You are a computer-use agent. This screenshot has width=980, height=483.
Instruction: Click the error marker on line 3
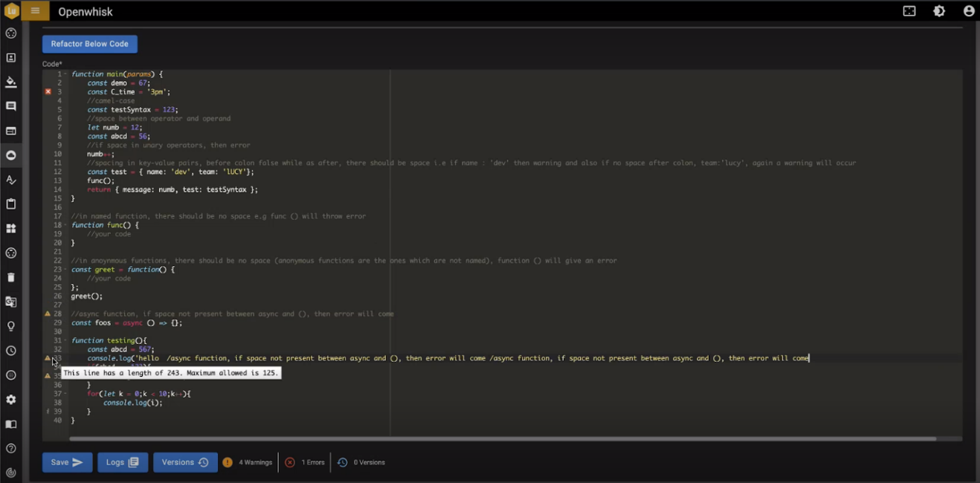pos(48,91)
